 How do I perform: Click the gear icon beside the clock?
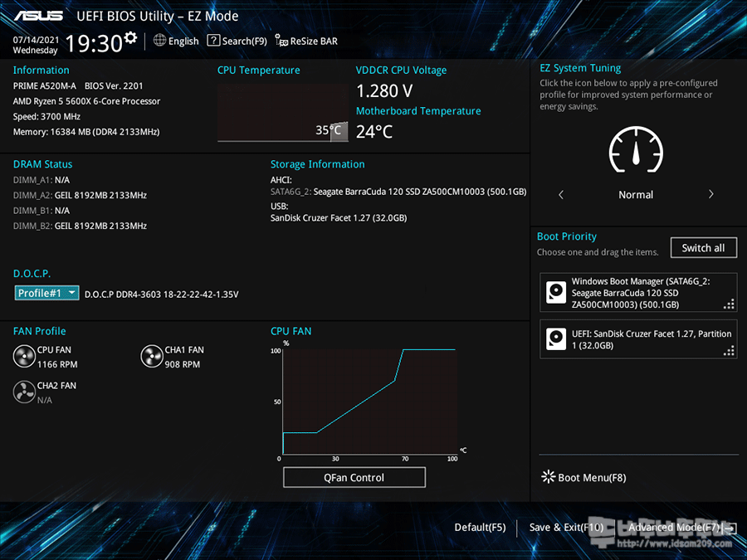130,37
